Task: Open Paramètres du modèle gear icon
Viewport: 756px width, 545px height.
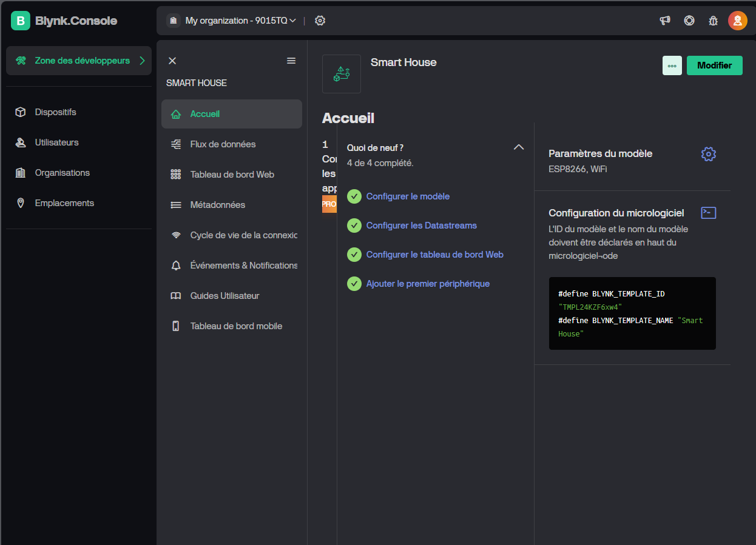Action: pyautogui.click(x=709, y=154)
